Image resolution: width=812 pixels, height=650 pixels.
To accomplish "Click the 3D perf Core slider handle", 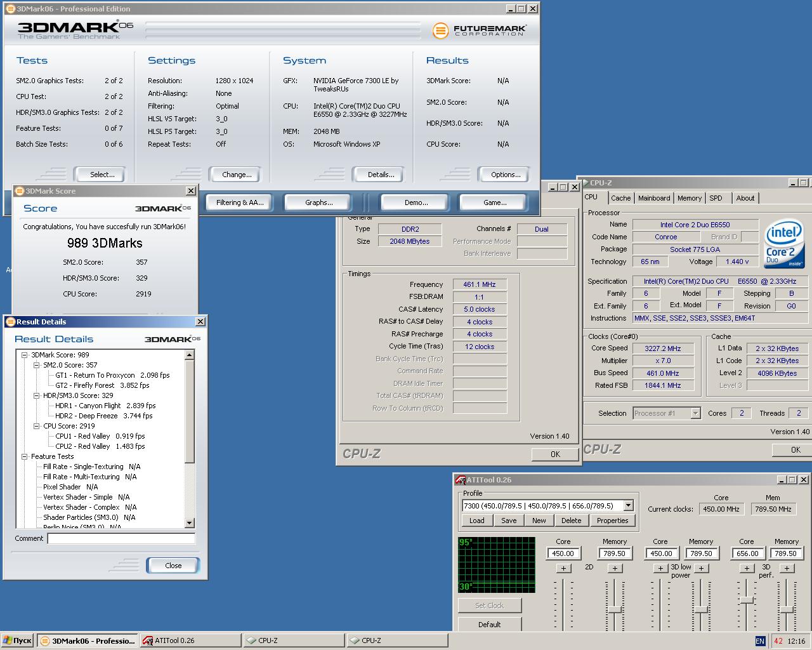I will tap(747, 600).
